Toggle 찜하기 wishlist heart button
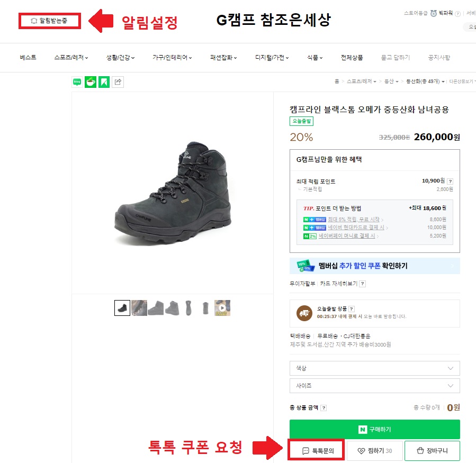 tap(374, 451)
